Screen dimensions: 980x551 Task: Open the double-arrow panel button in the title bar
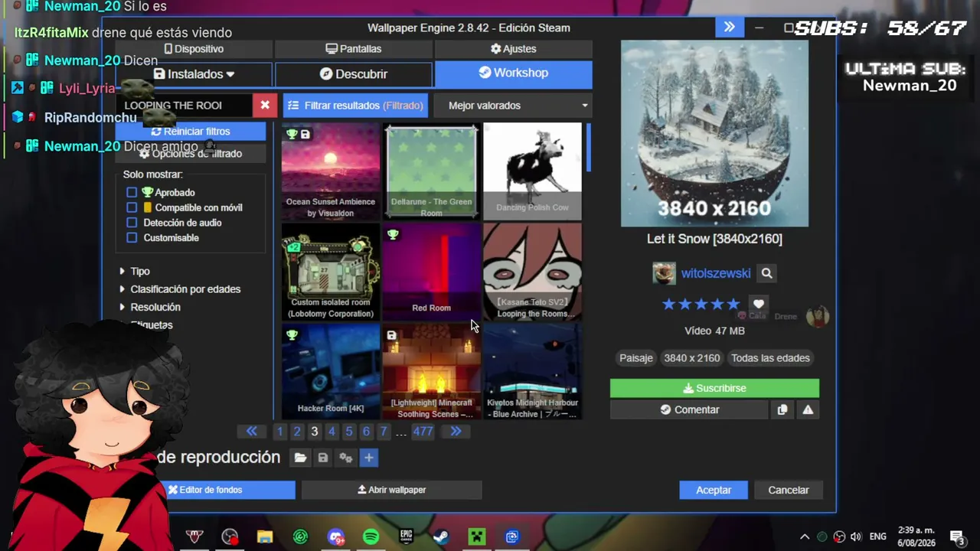coord(730,28)
